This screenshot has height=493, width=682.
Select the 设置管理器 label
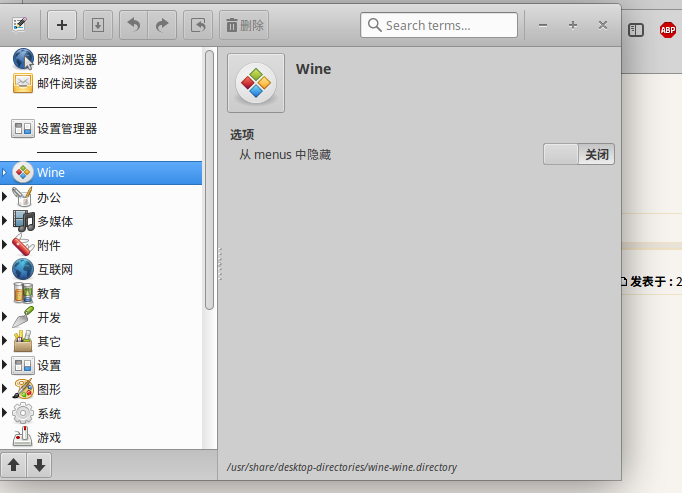click(67, 128)
